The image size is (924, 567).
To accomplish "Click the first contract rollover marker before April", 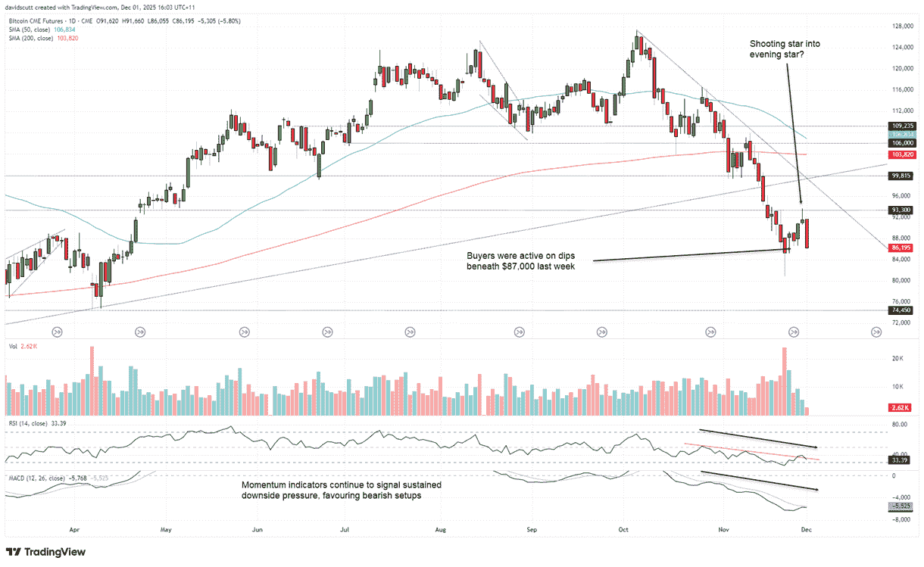I will 57,332.
